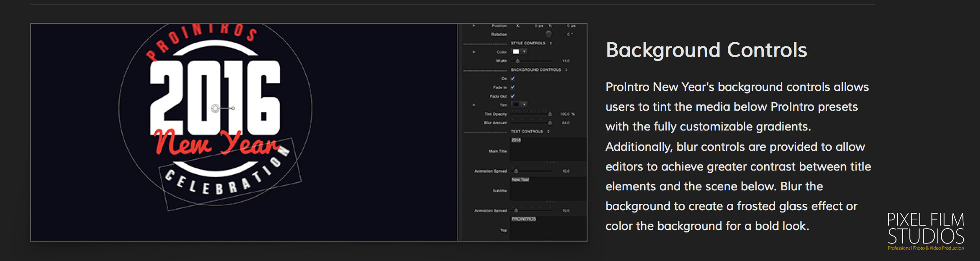The height and width of the screenshot is (261, 980).
Task: Click into the Subtitle text field
Action: coord(548,189)
